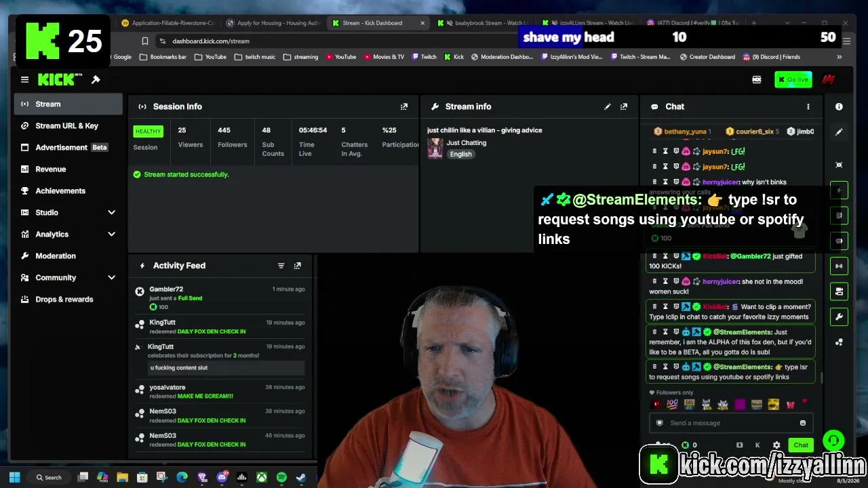
Task: Pop out the Activity Feed panel
Action: (x=297, y=266)
